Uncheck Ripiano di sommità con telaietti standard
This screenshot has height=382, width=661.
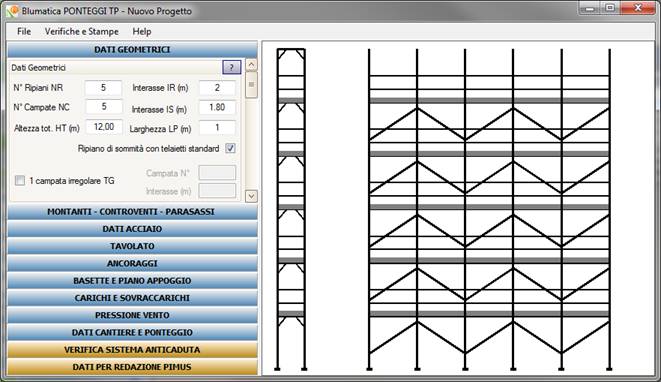click(230, 148)
